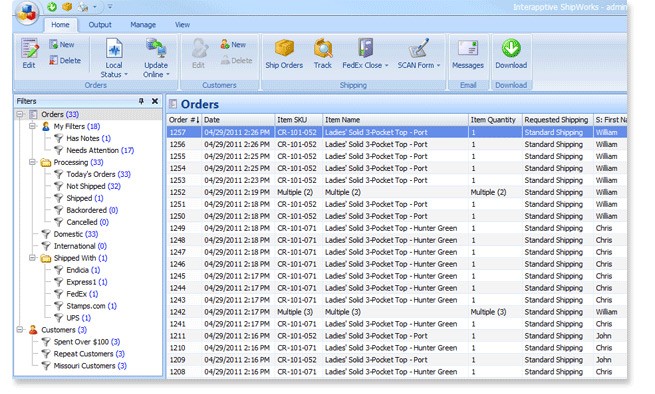Select the Not Shipped filter
The image size is (655, 394).
pos(88,186)
